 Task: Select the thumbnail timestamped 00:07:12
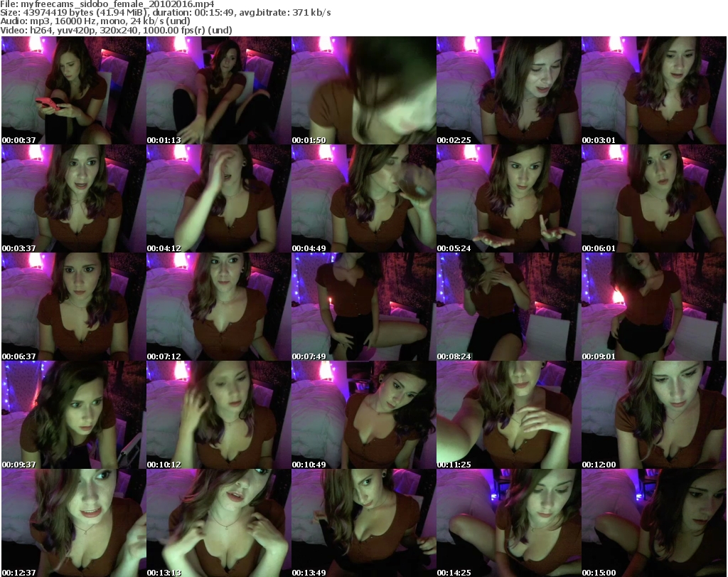pos(219,307)
